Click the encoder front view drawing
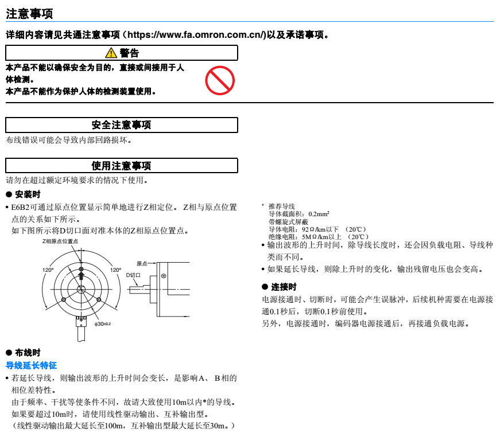This screenshot has width=504, height=441. coord(81,290)
